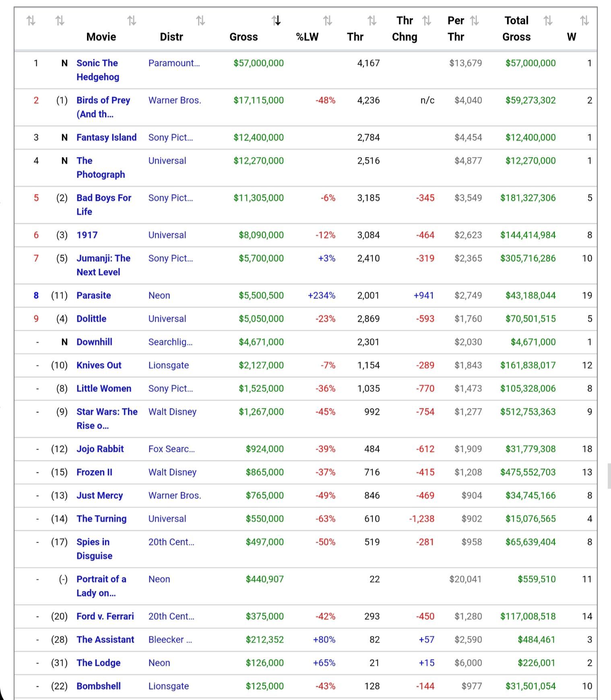The height and width of the screenshot is (700, 611).
Task: Open Sonic The Hedgehog movie link
Action: coord(98,70)
